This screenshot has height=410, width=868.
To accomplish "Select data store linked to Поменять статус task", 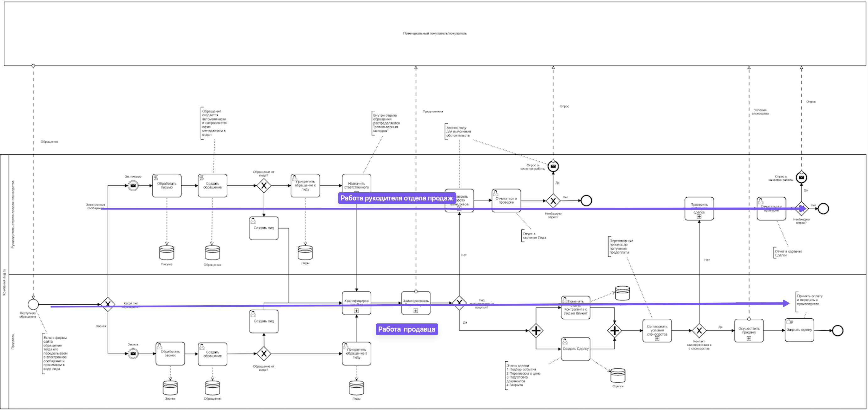I will click(623, 293).
